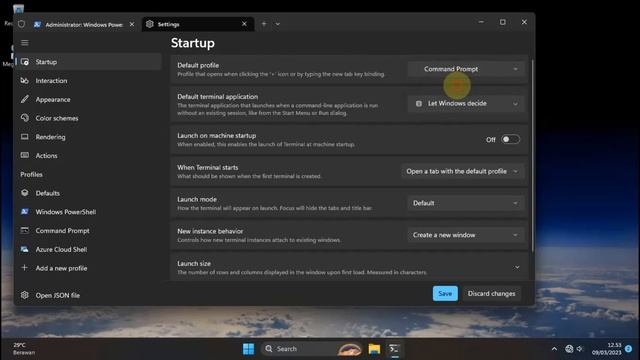Toggle Launch on machine startup switch
This screenshot has height=360, width=640.
[x=510, y=139]
